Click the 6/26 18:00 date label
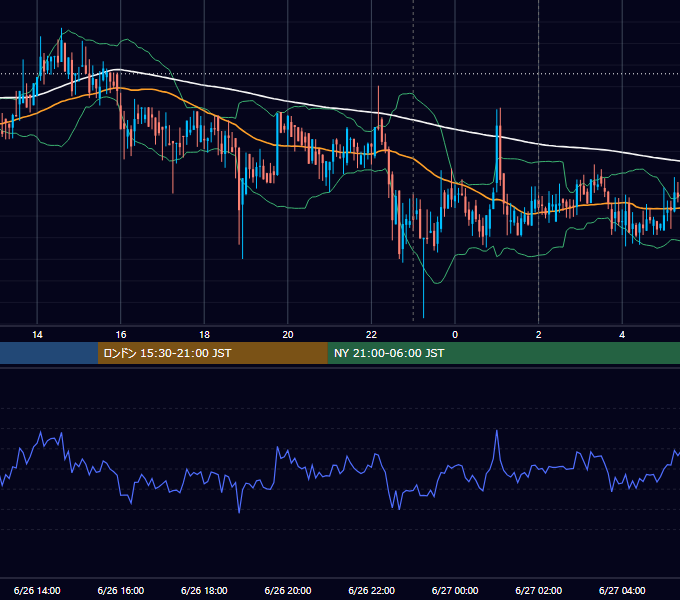This screenshot has height=600, width=680. click(x=204, y=590)
